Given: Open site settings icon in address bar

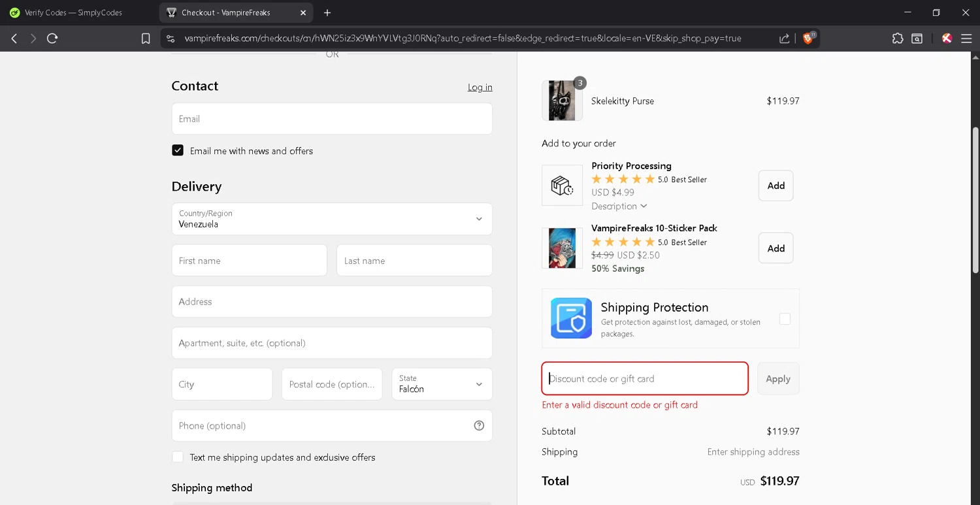Looking at the screenshot, I should (171, 39).
